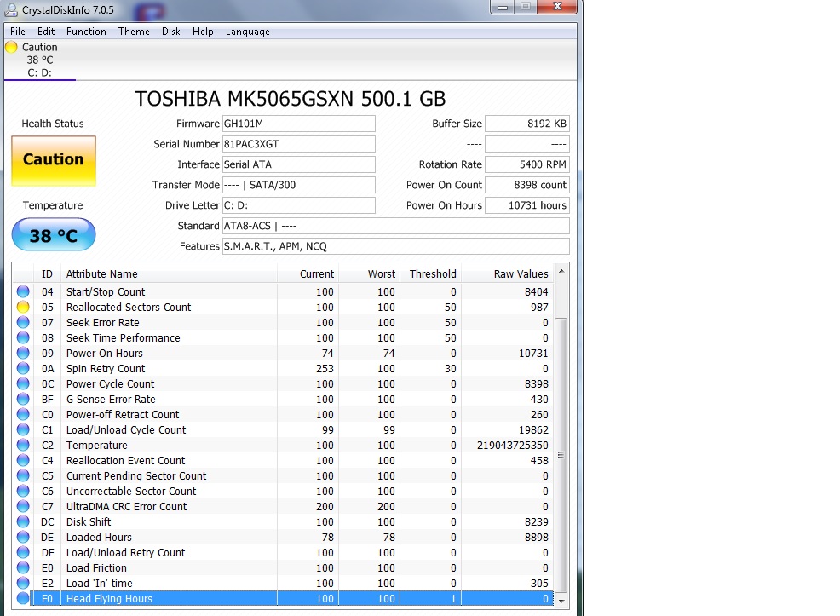Screen dimensions: 840x616
Task: Click the Threshold column header
Action: click(x=431, y=273)
